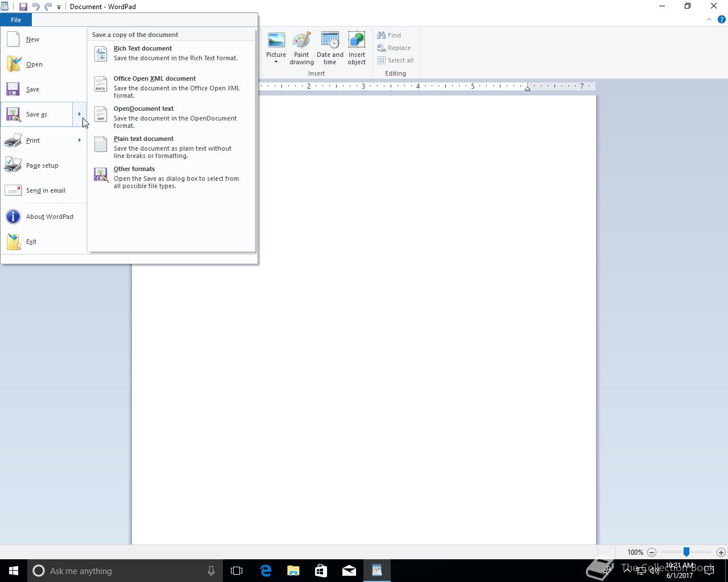Click the New document icon in File menu
728x582 pixels.
point(13,39)
